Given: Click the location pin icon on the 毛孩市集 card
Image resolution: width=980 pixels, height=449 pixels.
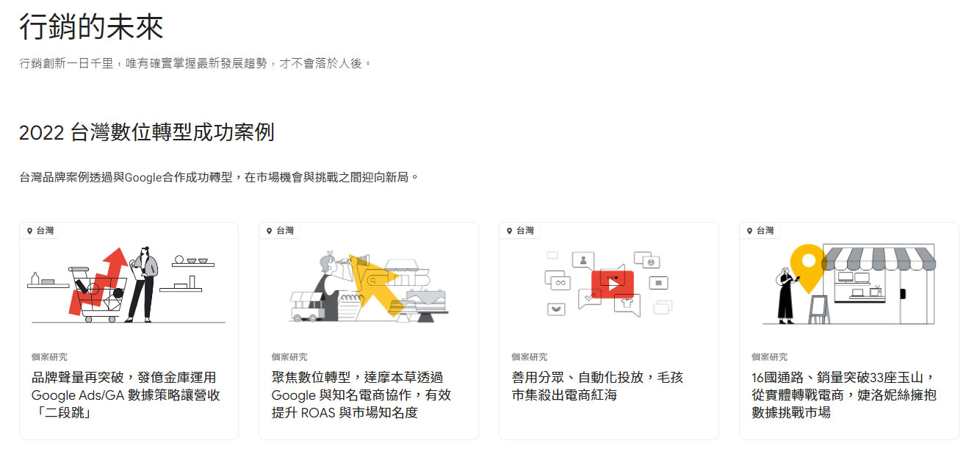Looking at the screenshot, I should pyautogui.click(x=510, y=231).
